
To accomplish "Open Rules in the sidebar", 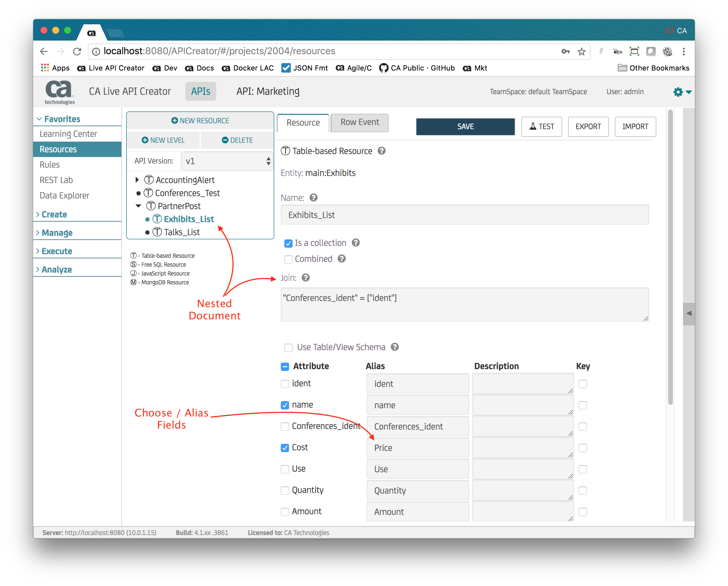I will (50, 165).
